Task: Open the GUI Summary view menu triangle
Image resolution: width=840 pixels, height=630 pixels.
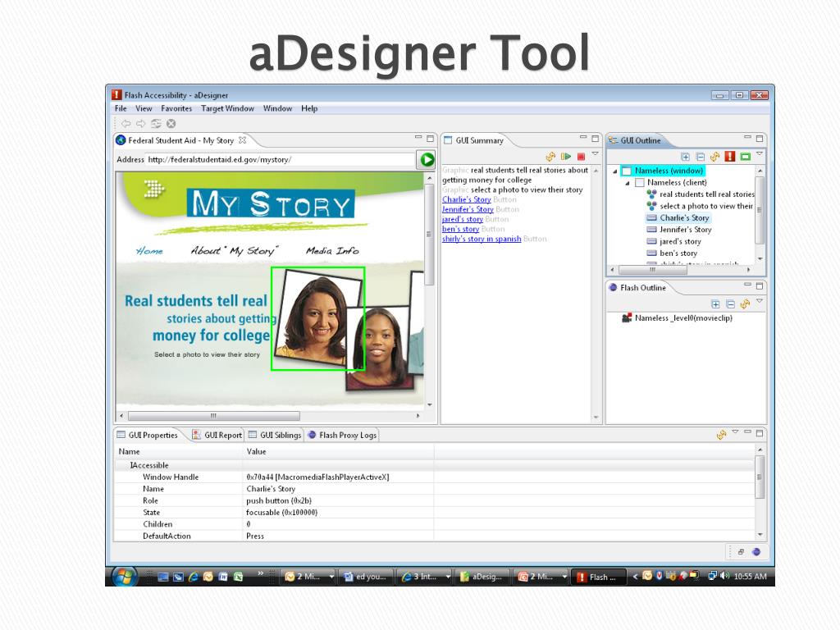Action: tap(596, 154)
